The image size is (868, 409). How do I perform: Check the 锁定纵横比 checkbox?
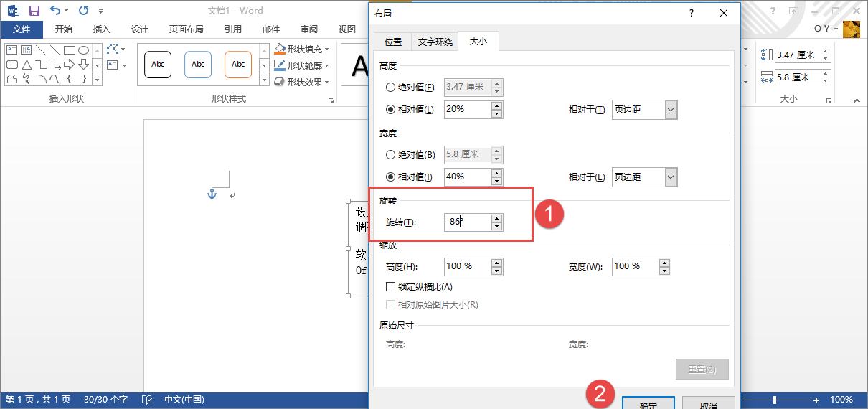[x=390, y=287]
